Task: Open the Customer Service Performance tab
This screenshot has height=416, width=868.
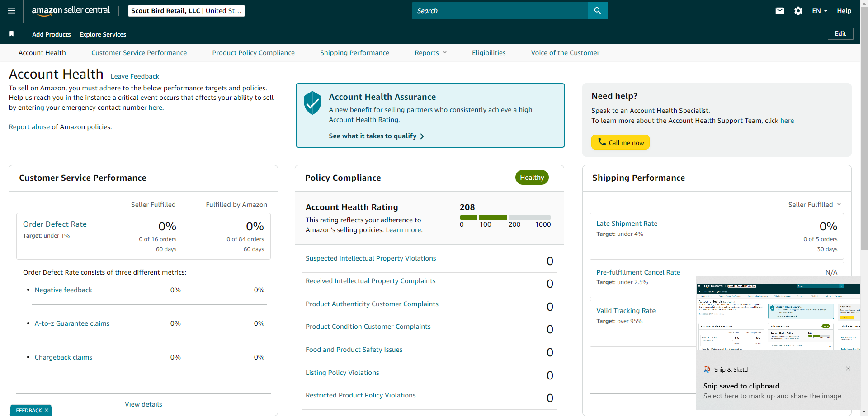Action: click(139, 53)
